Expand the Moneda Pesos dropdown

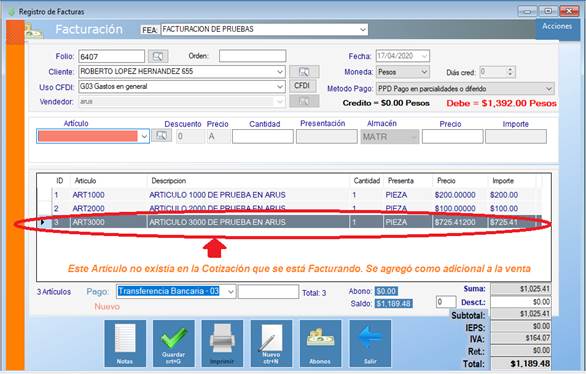click(x=424, y=72)
